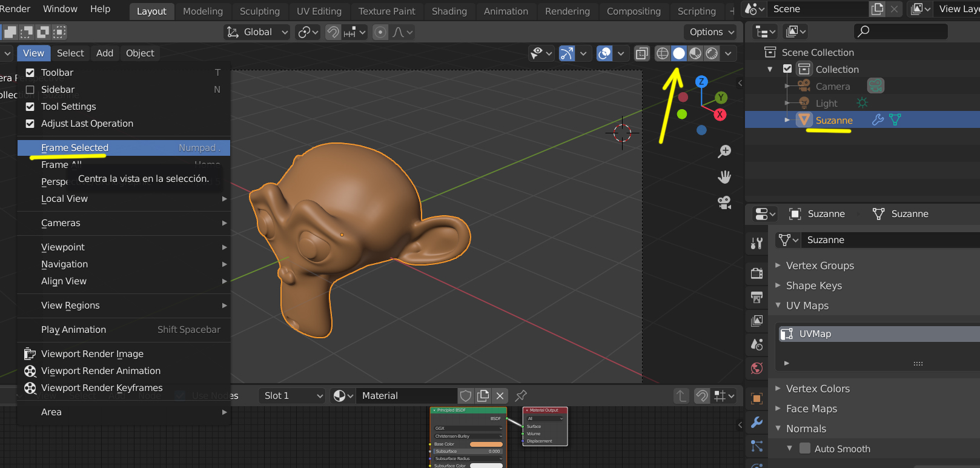Select the UVMap entry in list
The image size is (980, 468).
tap(815, 334)
